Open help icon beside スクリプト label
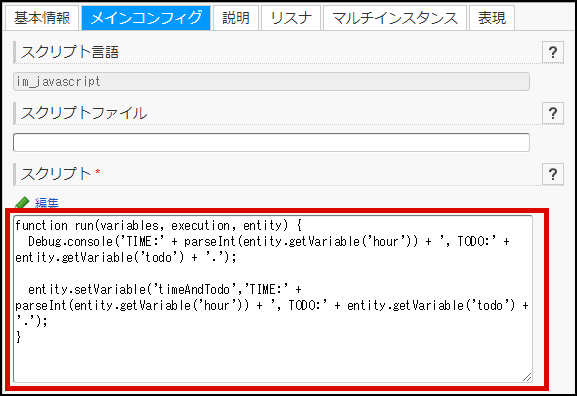 pyautogui.click(x=552, y=174)
